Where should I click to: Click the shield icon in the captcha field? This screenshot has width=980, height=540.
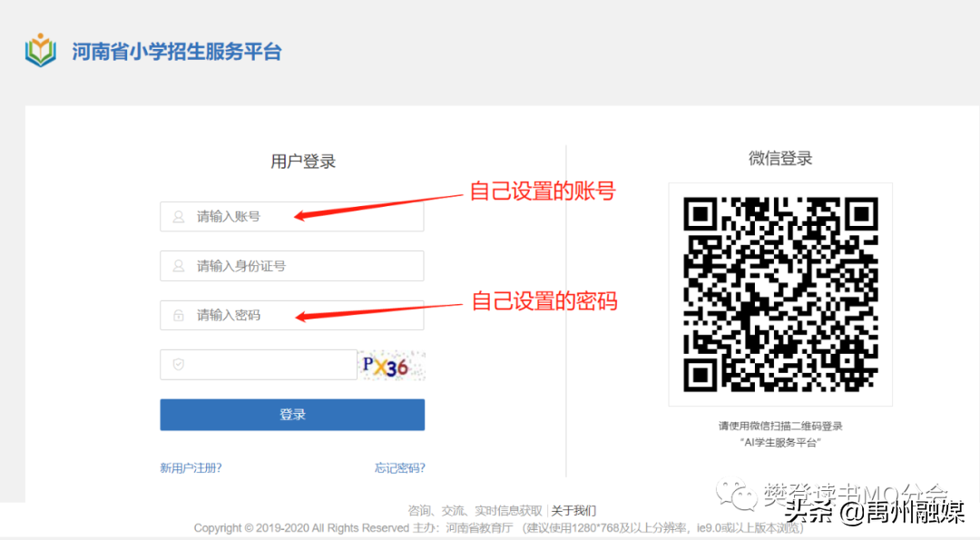tap(179, 365)
